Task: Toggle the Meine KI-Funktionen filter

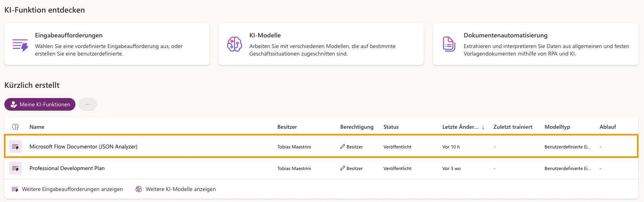Action: coord(40,104)
